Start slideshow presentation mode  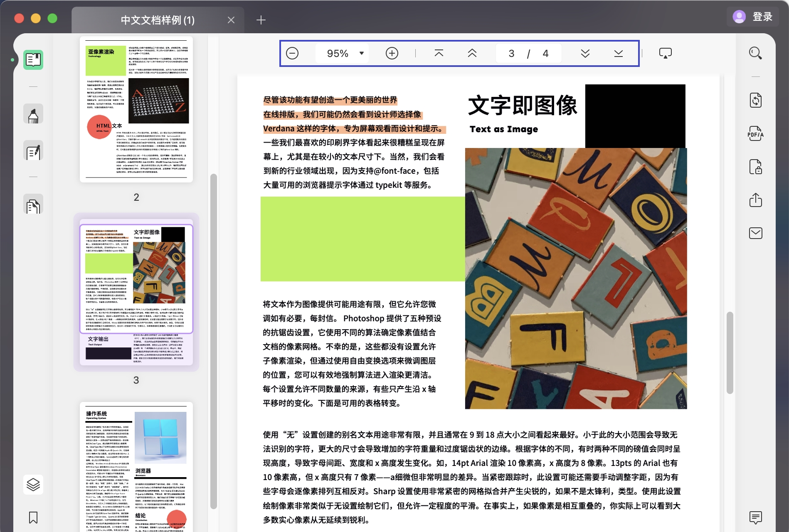point(666,53)
